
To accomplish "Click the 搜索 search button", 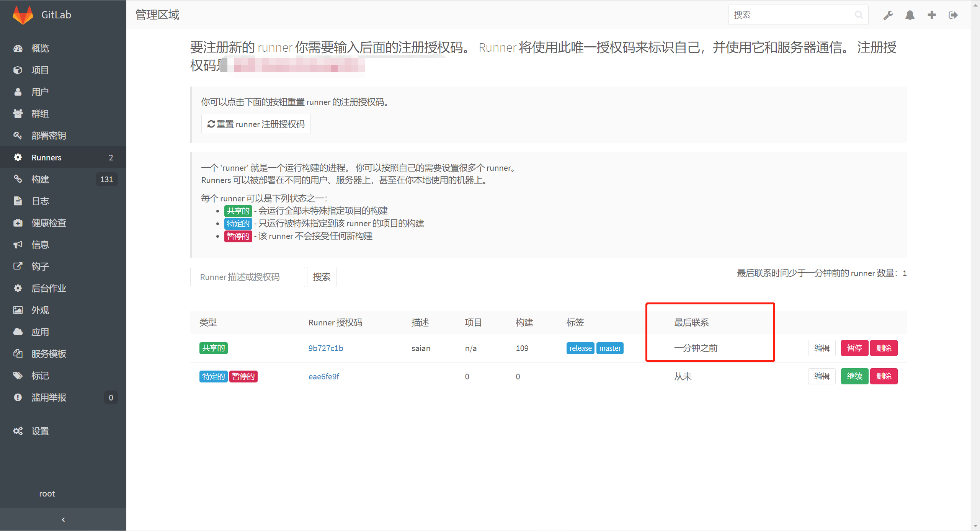I will point(322,277).
